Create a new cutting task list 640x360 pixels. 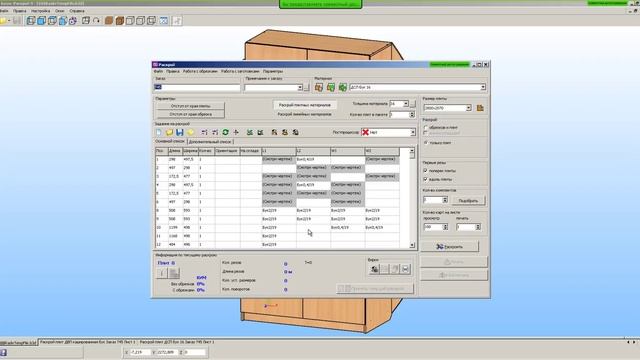tap(159, 132)
